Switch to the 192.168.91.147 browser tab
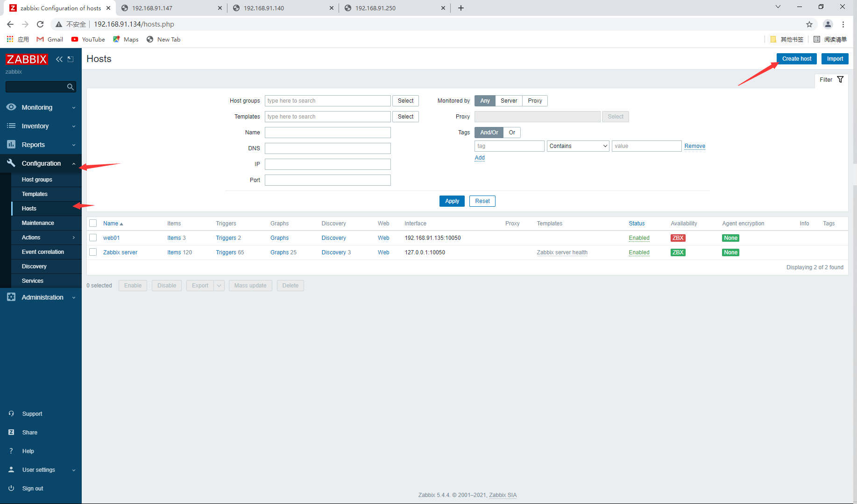The image size is (857, 504). (171, 8)
